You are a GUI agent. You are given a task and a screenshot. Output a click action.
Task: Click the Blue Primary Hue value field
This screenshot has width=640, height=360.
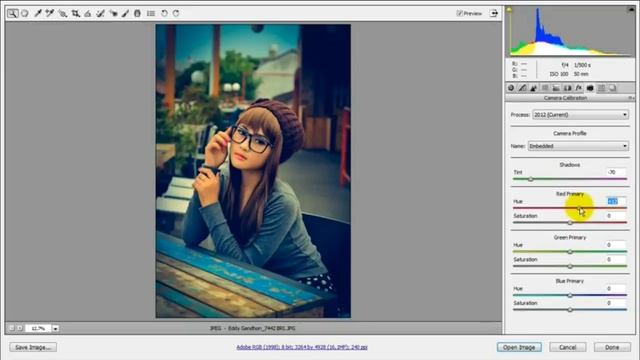[616, 289]
